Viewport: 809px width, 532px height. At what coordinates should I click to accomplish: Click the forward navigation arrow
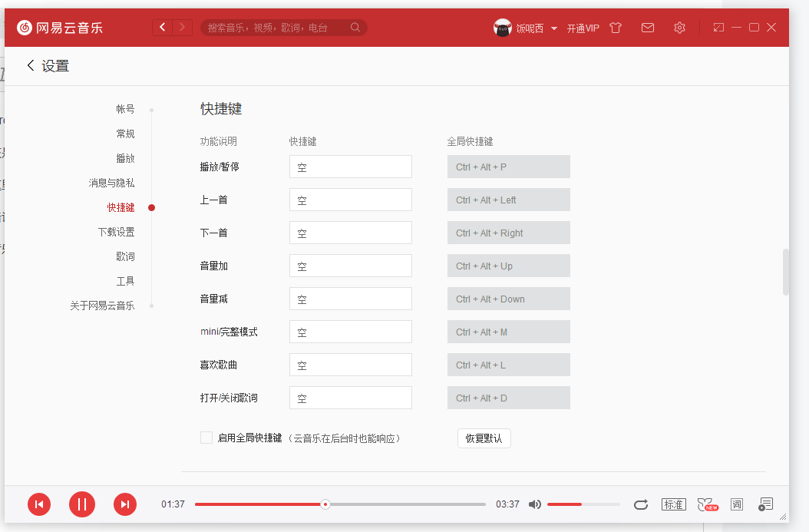click(182, 26)
